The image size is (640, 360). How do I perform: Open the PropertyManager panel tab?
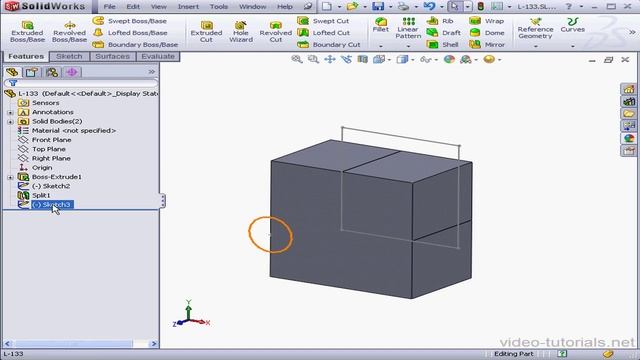coord(32,73)
